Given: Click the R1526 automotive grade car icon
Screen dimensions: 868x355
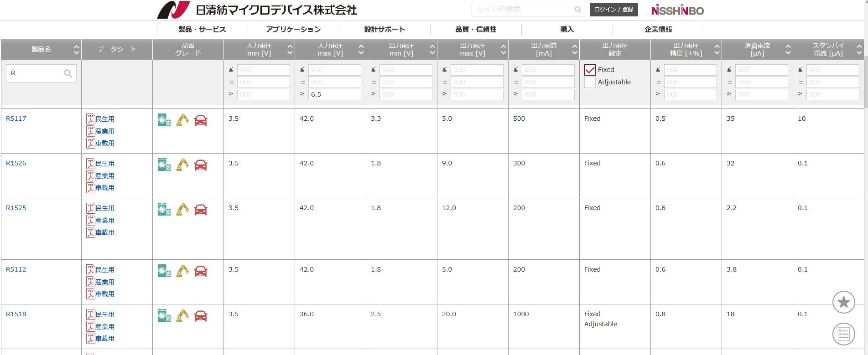Looking at the screenshot, I should coord(201,165).
